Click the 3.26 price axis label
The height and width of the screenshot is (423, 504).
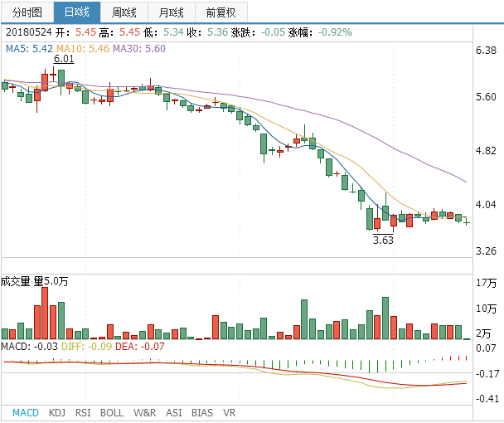pos(486,251)
